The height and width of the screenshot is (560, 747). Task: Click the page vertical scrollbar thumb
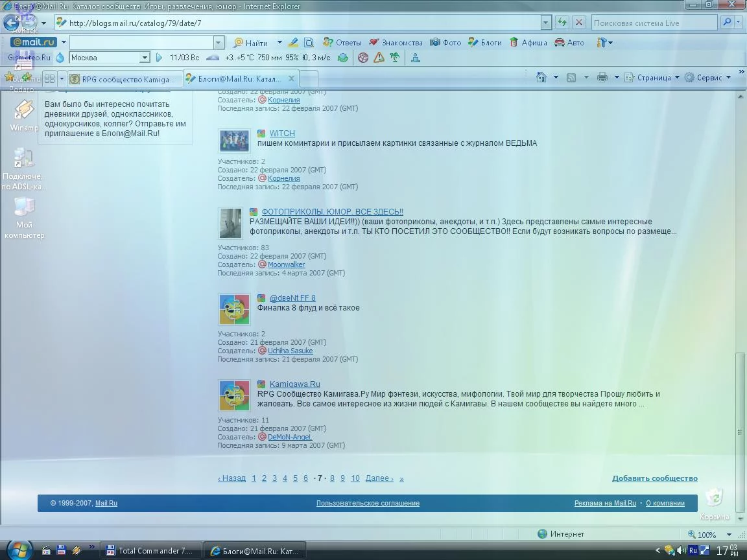click(x=740, y=432)
